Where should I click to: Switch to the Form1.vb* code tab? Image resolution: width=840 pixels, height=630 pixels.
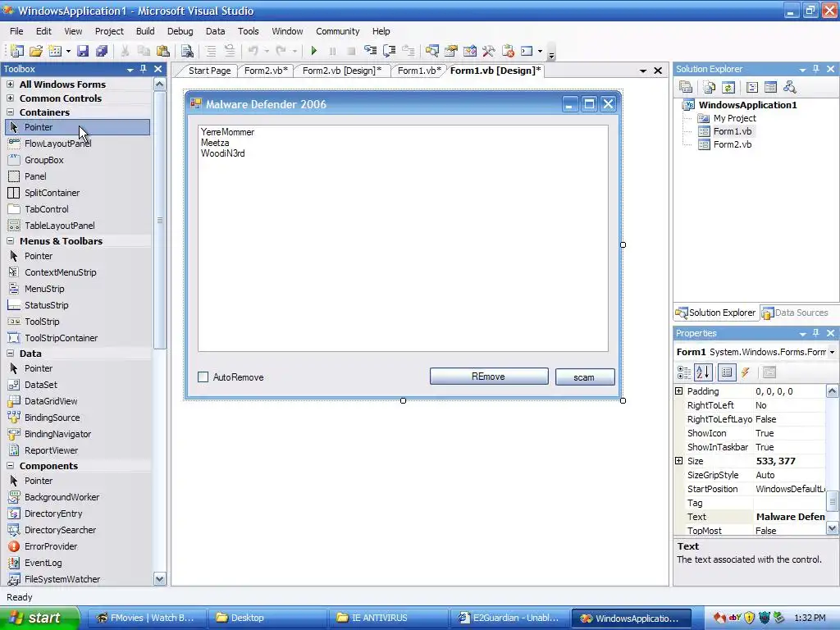click(419, 71)
